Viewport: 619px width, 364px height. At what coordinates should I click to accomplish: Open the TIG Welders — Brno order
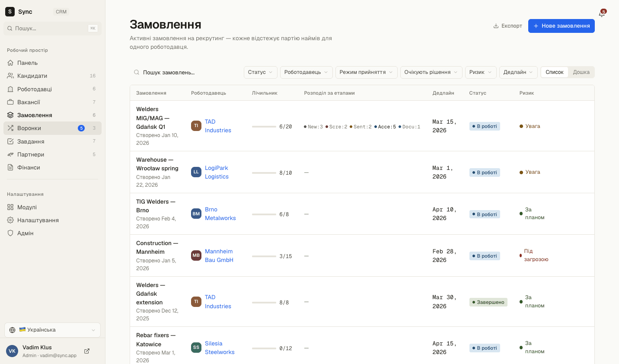coord(156,206)
